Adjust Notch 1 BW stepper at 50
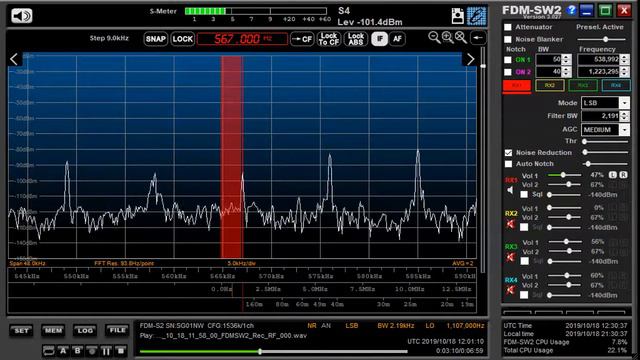This screenshot has height=360, width=640. pos(566,60)
